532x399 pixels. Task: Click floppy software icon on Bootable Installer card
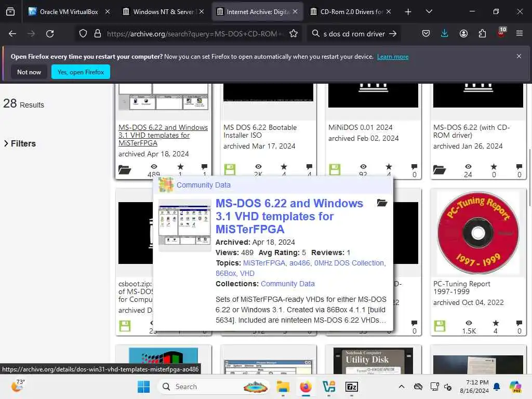230,169
